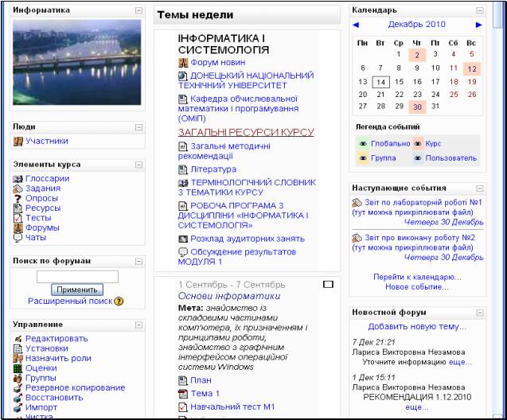Image resolution: width=507 pixels, height=420 pixels.
Task: Collapse the Люди block
Action: click(x=138, y=126)
